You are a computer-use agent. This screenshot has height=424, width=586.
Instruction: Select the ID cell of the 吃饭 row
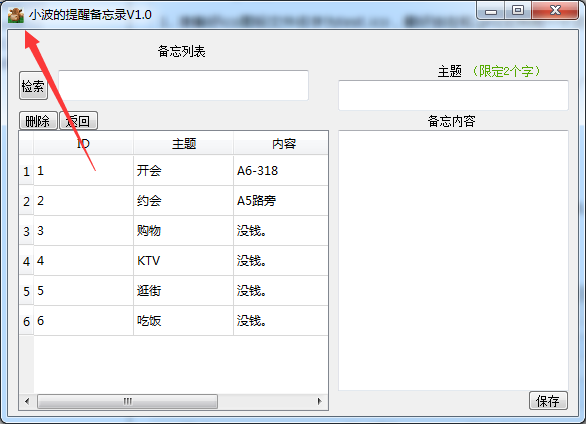point(83,321)
